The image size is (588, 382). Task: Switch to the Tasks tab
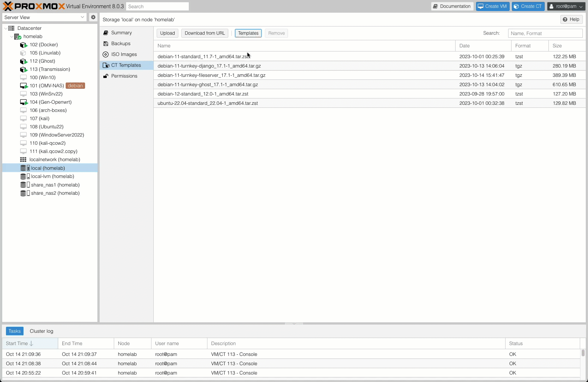15,331
